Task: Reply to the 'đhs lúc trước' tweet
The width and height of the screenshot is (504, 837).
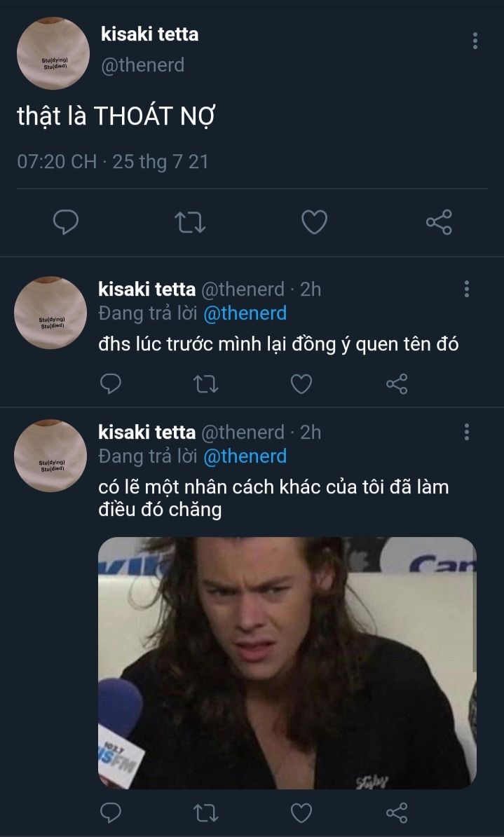Action: pos(111,383)
